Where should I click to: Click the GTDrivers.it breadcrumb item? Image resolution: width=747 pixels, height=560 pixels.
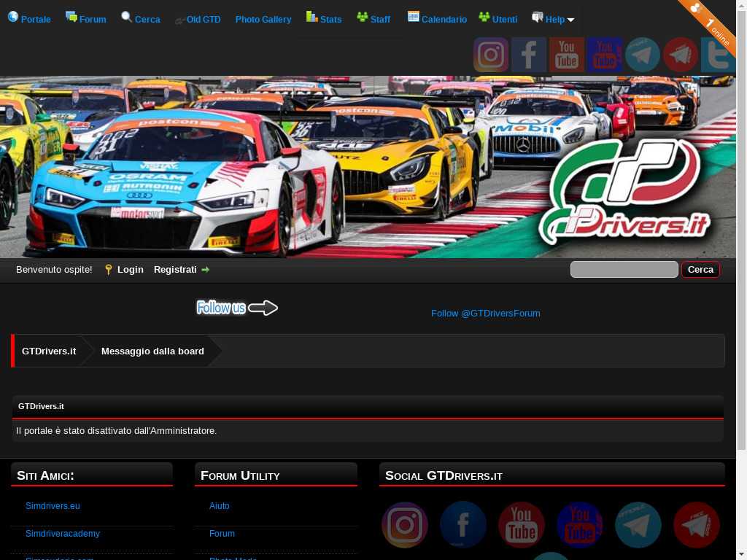[49, 351]
